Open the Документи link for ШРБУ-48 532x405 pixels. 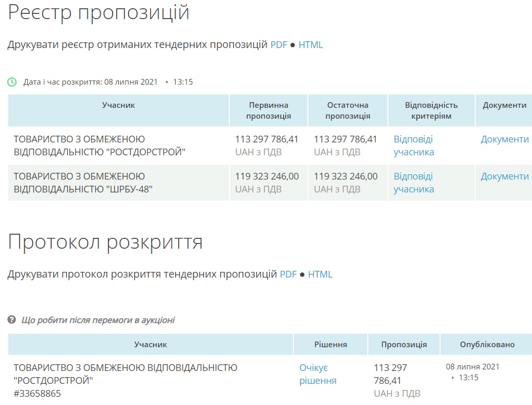[x=505, y=176]
